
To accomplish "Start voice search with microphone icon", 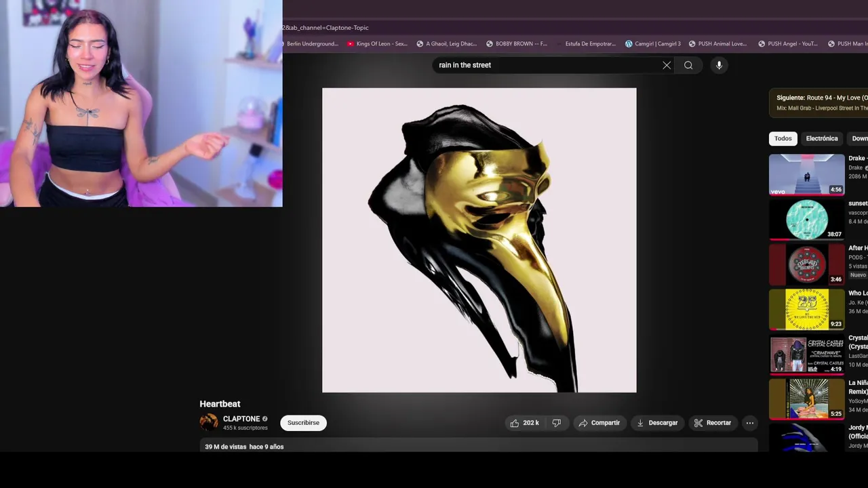I will pyautogui.click(x=719, y=65).
